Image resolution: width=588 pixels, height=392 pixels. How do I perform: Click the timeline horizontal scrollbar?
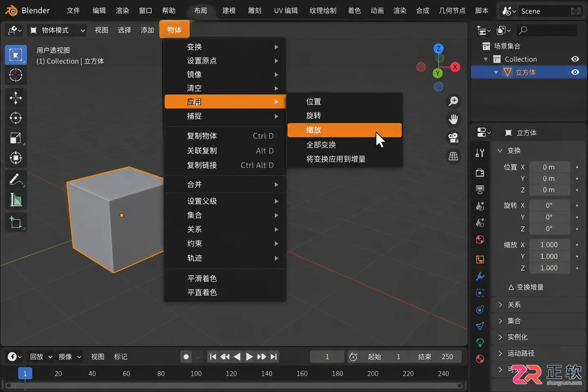(x=234, y=385)
